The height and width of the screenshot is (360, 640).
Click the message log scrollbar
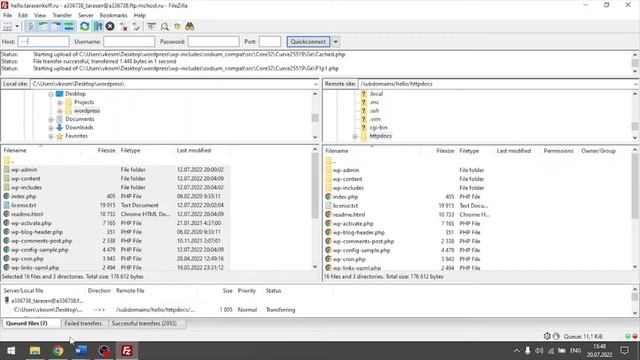click(635, 63)
